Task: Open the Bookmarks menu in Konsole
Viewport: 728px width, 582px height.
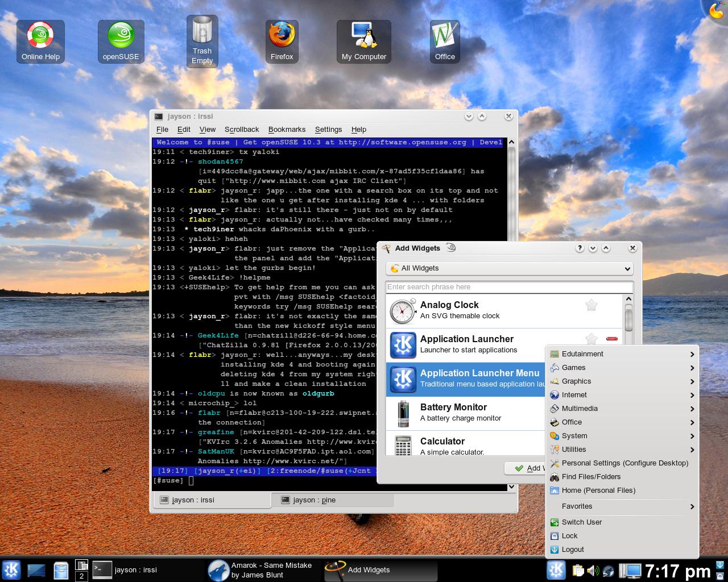Action: [x=287, y=130]
